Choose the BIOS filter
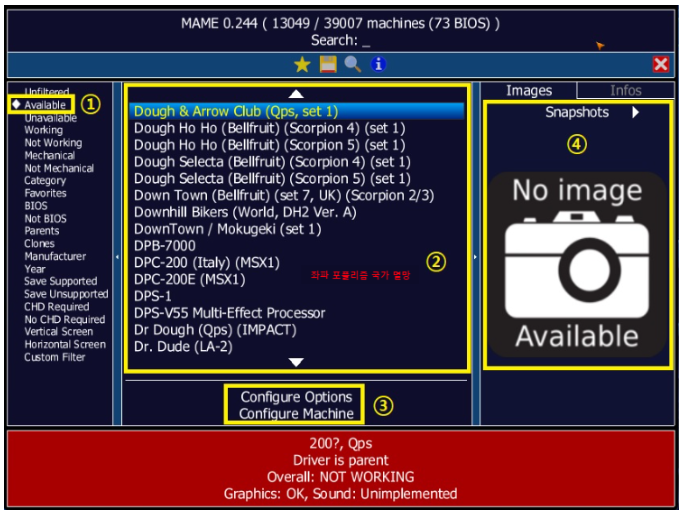The height and width of the screenshot is (516, 684). coord(36,206)
